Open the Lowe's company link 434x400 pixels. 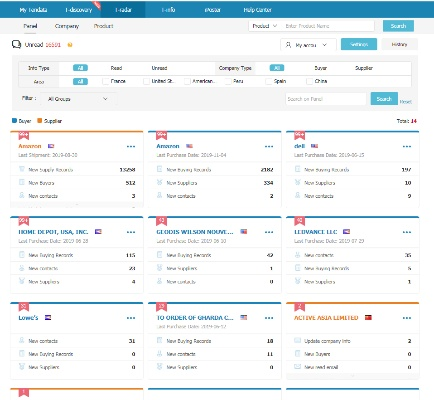click(x=28, y=318)
